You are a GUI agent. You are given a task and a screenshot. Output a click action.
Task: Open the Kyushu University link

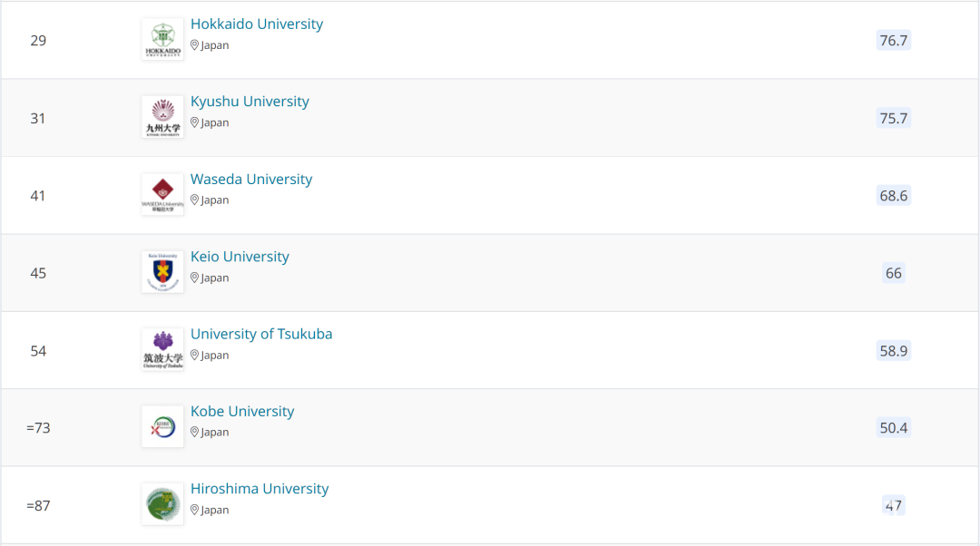tap(250, 102)
